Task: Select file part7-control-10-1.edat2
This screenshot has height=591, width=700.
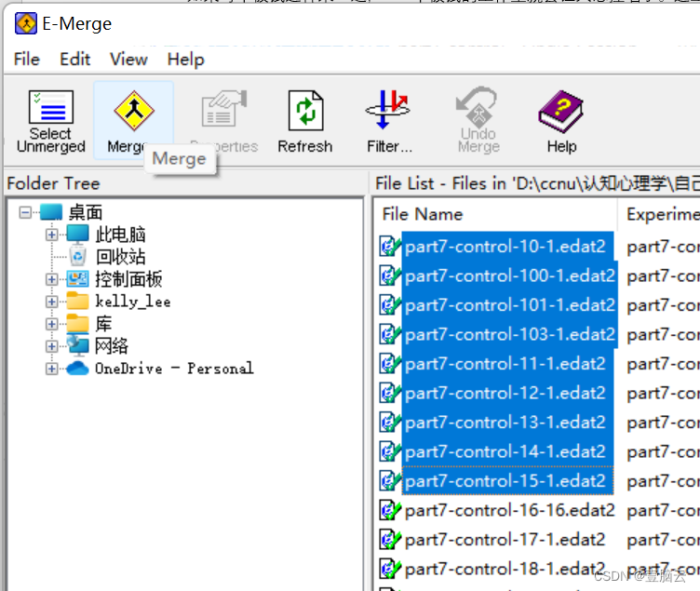Action: pos(507,246)
